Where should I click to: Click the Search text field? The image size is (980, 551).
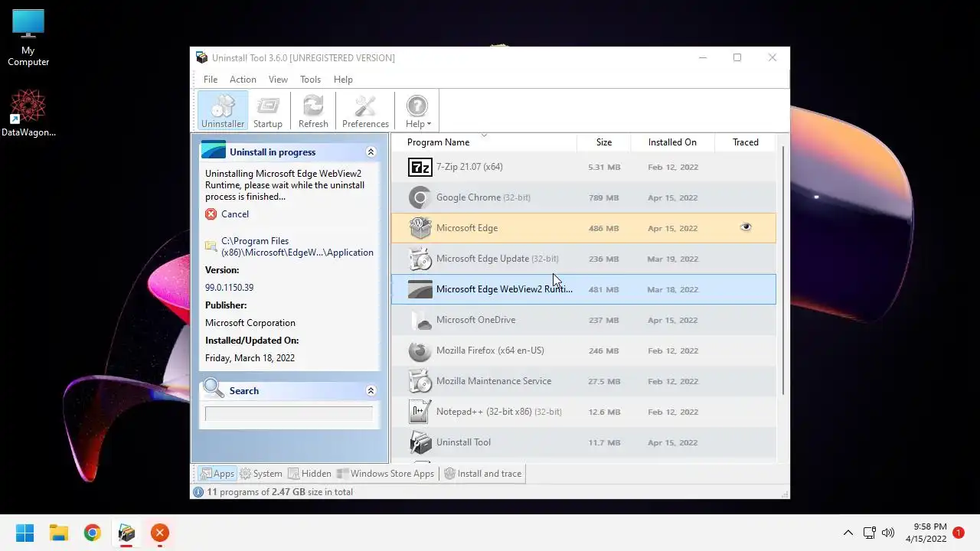[289, 414]
